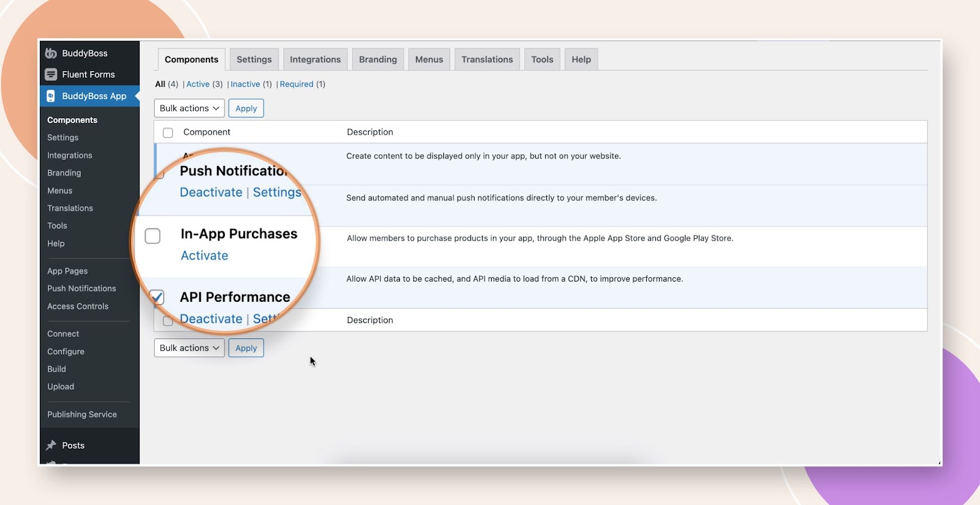Open Build in the sidebar

[x=56, y=369]
